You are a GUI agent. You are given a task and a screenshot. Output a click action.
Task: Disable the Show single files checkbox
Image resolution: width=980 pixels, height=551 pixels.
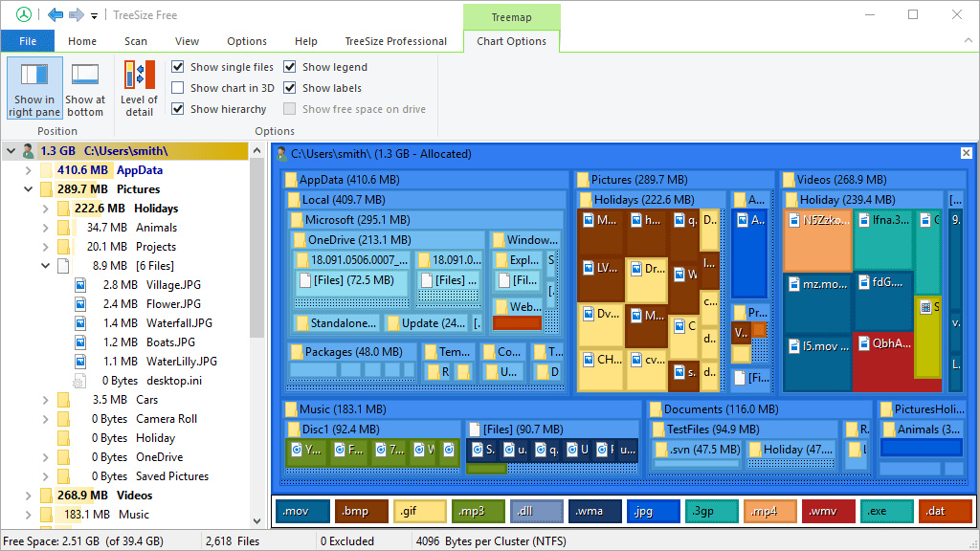(x=178, y=67)
